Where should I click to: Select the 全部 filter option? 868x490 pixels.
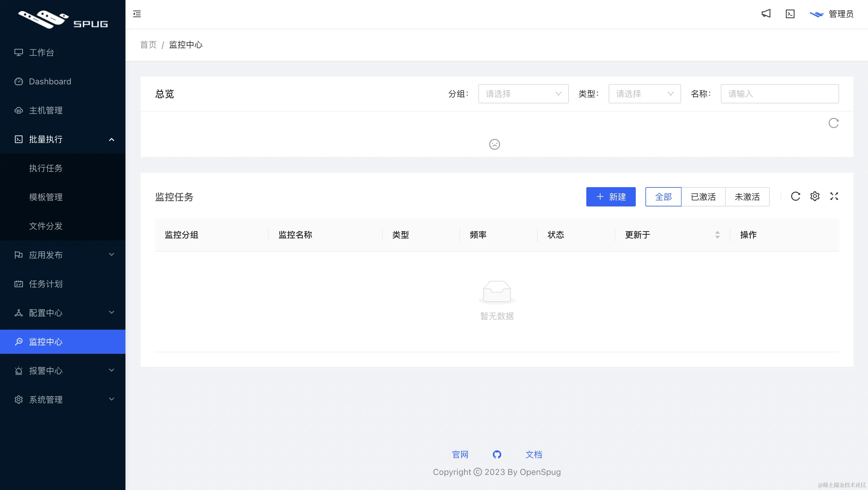(663, 197)
